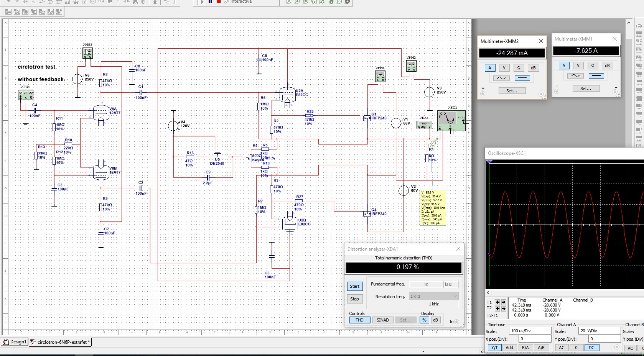Click Set... in Multimeter-XMM2
The image size is (644, 356).
coord(512,91)
